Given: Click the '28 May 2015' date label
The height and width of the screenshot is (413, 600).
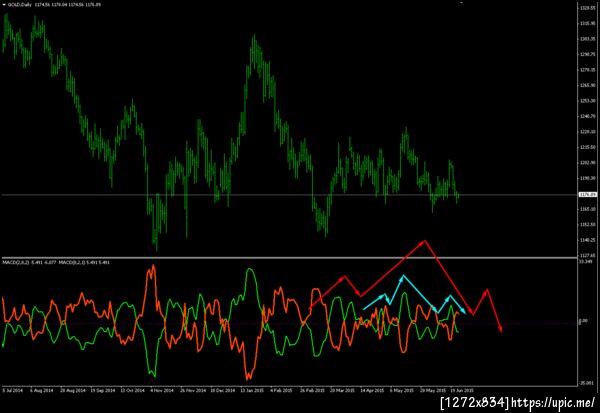Looking at the screenshot, I should click(x=433, y=390).
